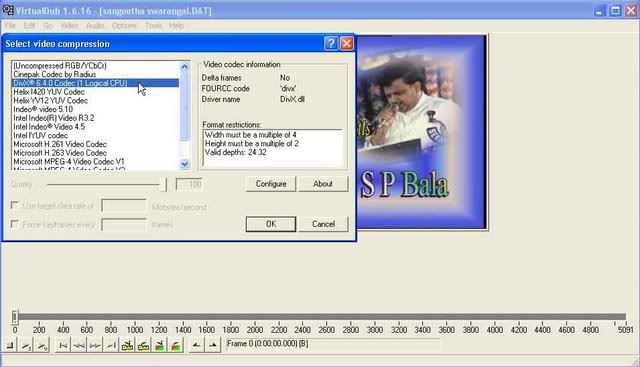The height and width of the screenshot is (367, 640).
Task: Open the Tools menu in VirtualDub
Action: point(153,25)
